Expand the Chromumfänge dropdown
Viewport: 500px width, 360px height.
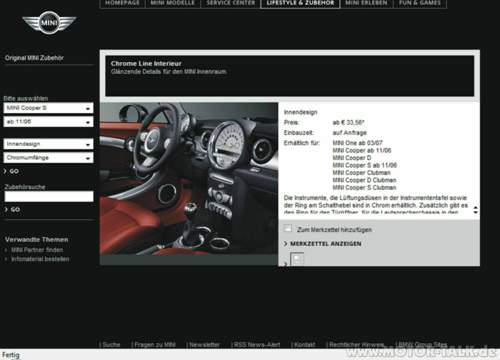click(48, 158)
